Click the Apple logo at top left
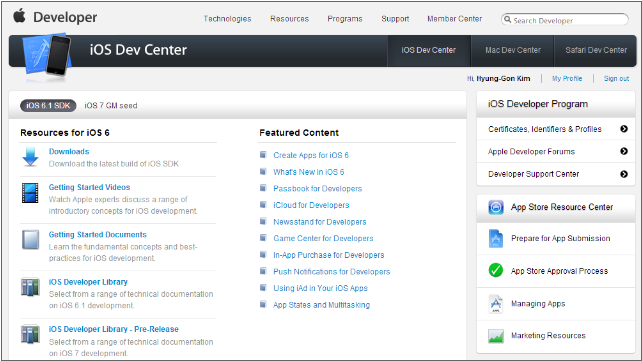Viewport: 642px width, 361px height. [19, 16]
